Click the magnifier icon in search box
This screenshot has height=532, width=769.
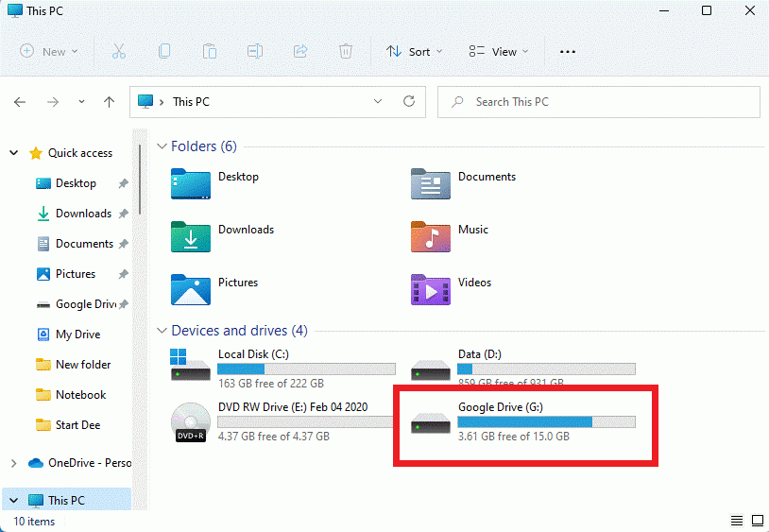tap(457, 101)
